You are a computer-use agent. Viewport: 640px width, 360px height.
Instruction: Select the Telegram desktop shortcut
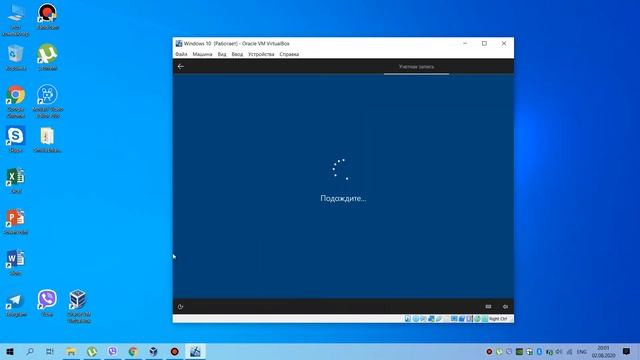tap(16, 304)
